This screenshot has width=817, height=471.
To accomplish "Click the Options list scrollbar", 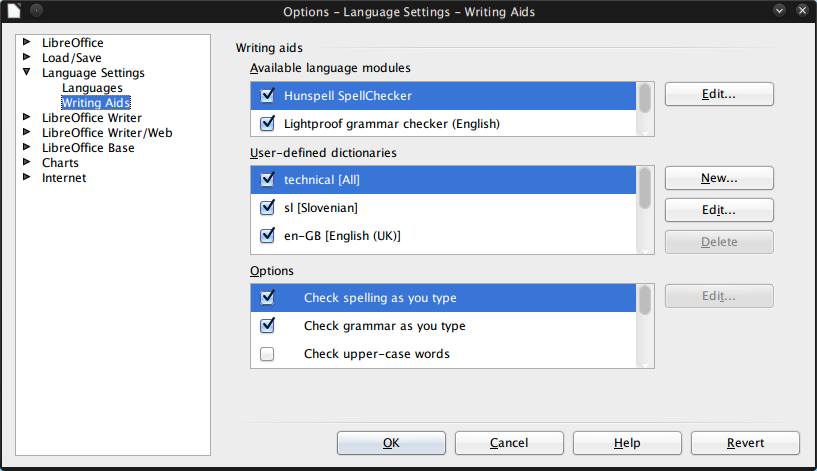I will tap(646, 301).
